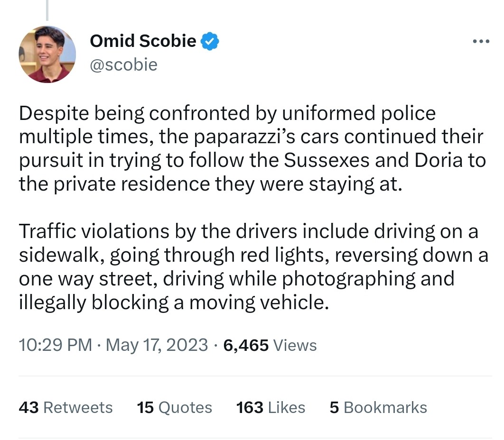Screen dimensions: 504x440
Task: View the 15 Quotes list
Action: click(175, 407)
